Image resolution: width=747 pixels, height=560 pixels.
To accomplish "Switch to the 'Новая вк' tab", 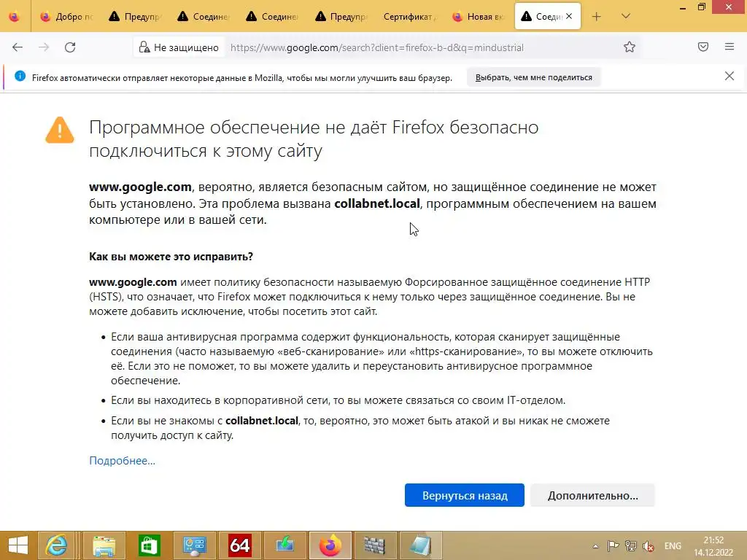I will [478, 17].
